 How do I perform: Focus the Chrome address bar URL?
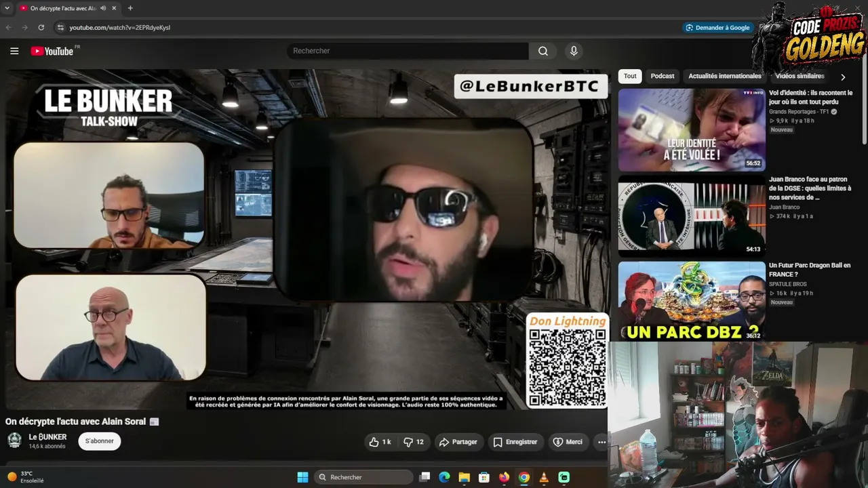(119, 28)
